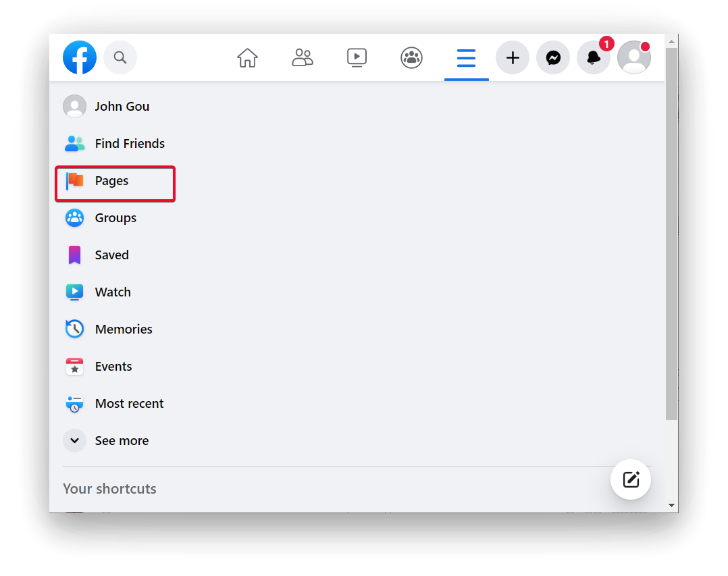Expand See more chevron
This screenshot has height=576, width=728.
(75, 440)
